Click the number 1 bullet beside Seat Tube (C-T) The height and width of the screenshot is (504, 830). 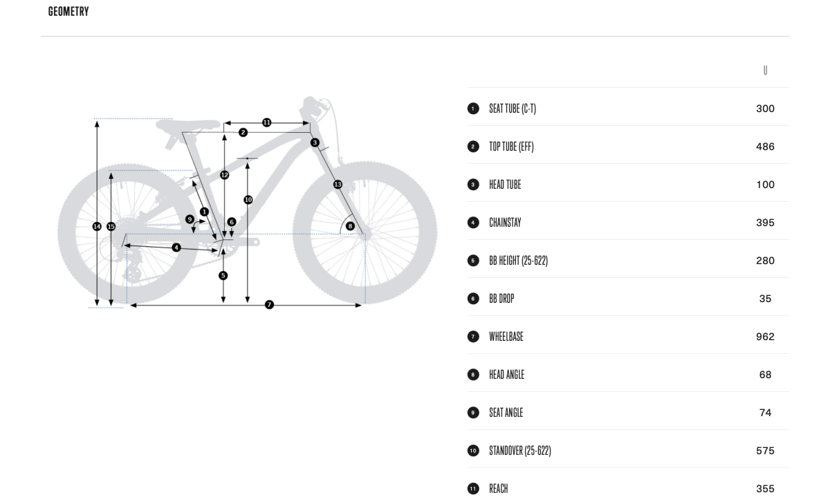(x=473, y=109)
